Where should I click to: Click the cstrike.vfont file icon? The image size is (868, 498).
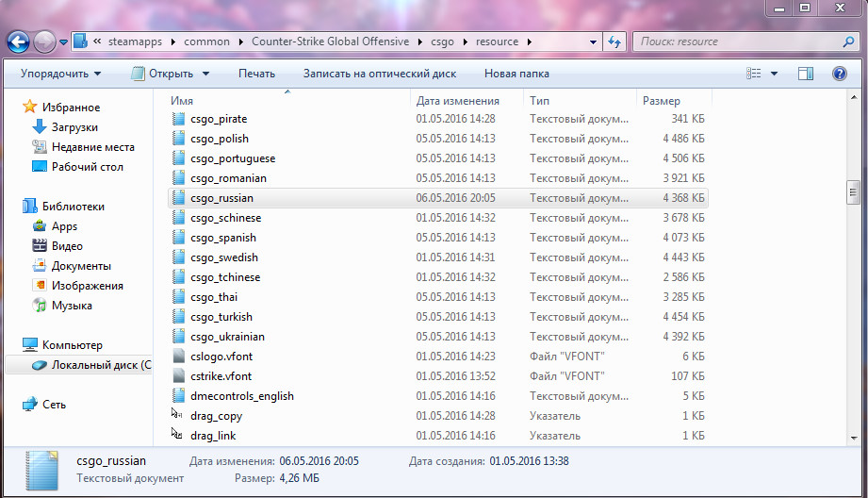click(178, 376)
